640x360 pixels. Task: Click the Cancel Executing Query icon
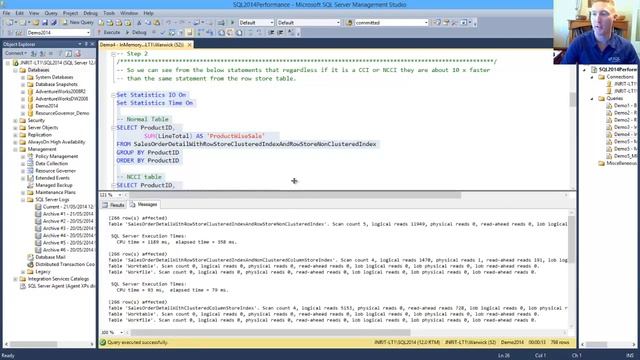[x=154, y=32]
